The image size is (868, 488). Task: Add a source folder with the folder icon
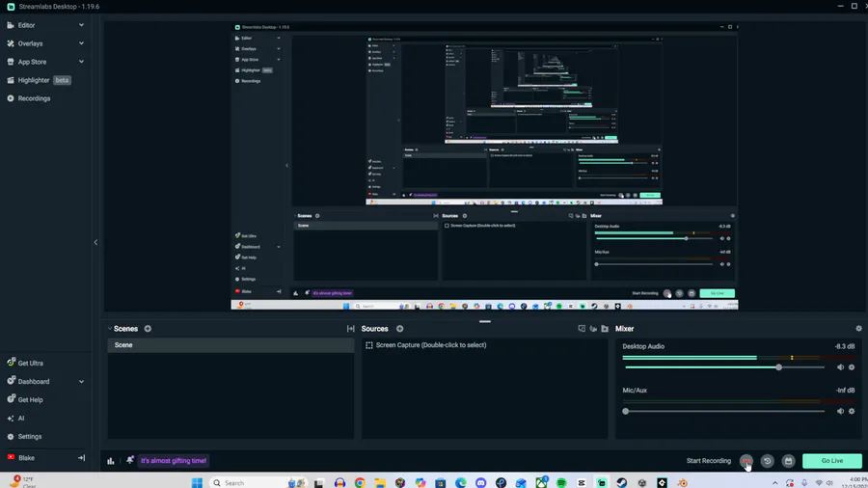point(605,329)
